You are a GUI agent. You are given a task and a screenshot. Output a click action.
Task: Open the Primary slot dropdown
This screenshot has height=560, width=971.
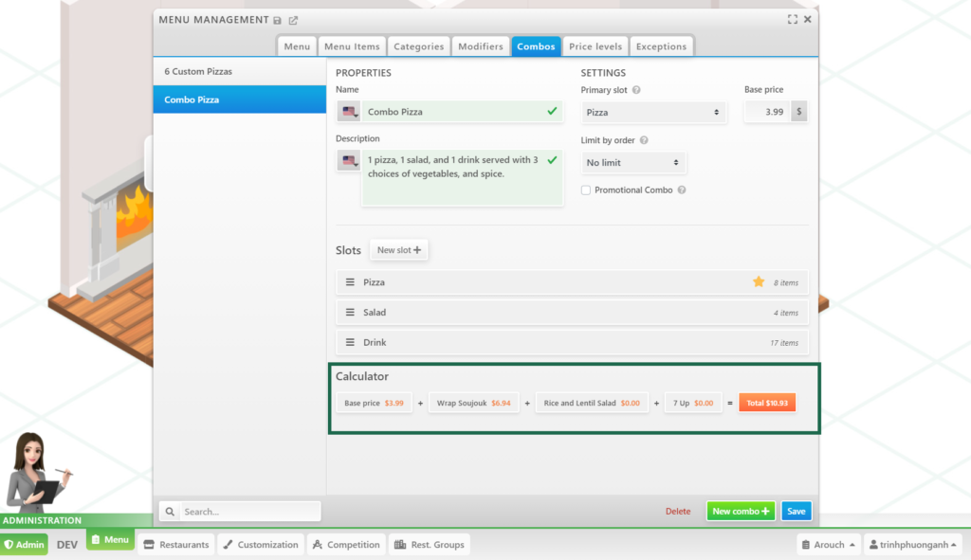pyautogui.click(x=653, y=112)
